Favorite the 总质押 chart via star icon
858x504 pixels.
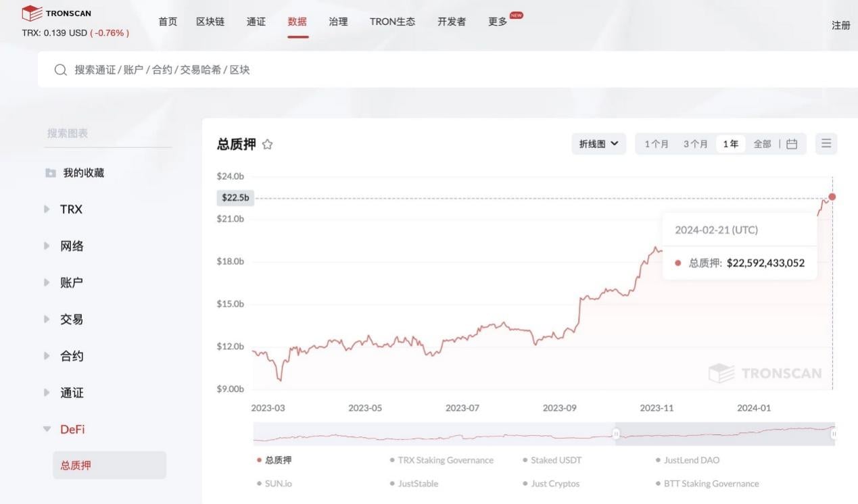(266, 144)
